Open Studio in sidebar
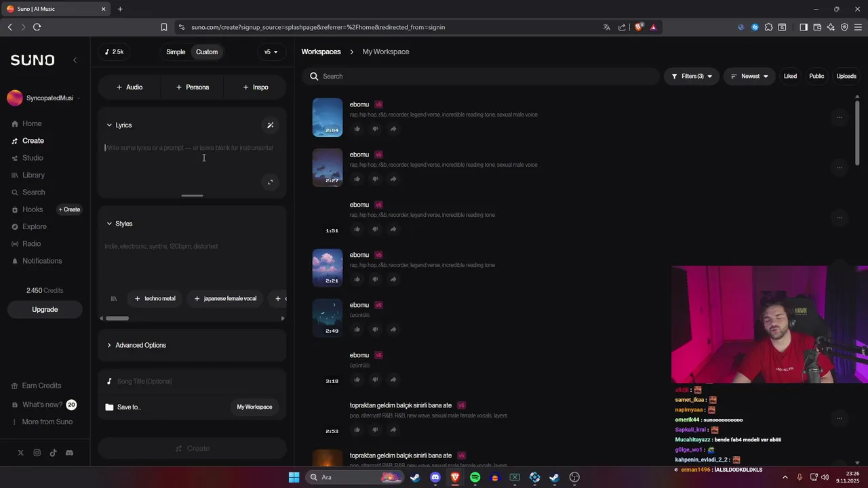 28,158
